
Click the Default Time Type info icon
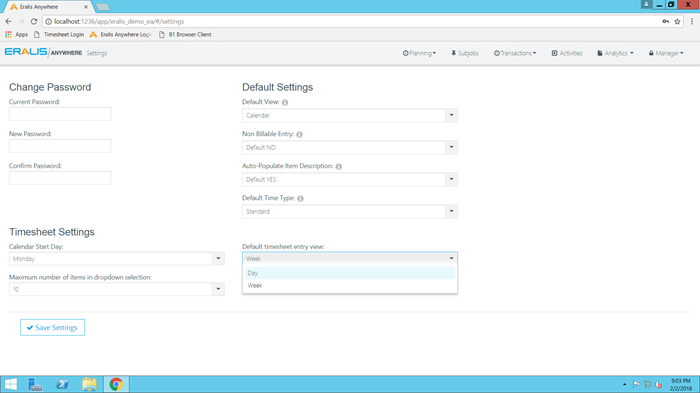300,199
